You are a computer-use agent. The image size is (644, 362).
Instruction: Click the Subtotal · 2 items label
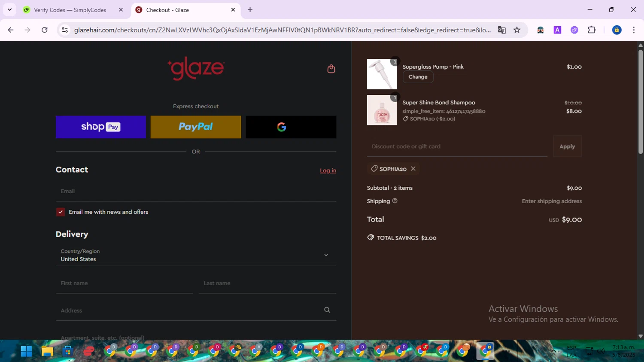[x=390, y=188]
